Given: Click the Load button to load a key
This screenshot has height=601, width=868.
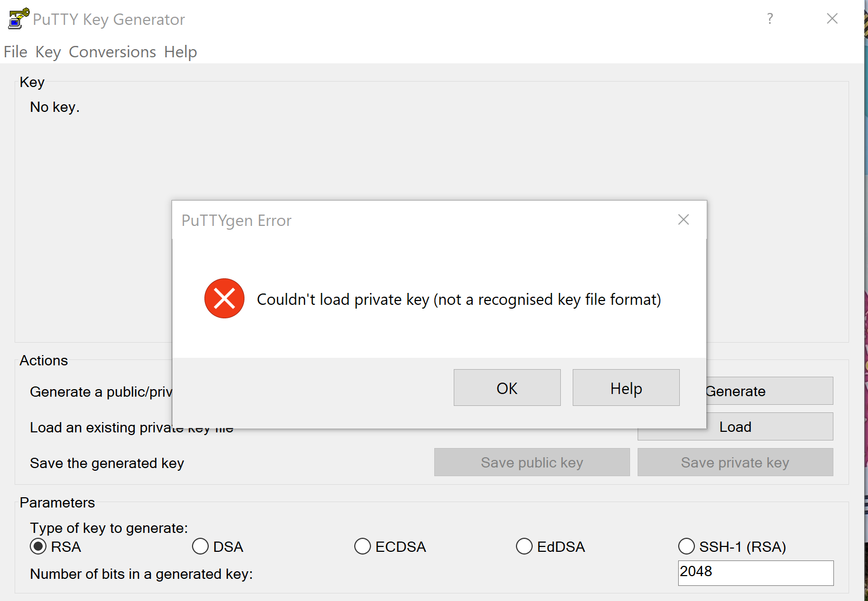Looking at the screenshot, I should tap(735, 426).
